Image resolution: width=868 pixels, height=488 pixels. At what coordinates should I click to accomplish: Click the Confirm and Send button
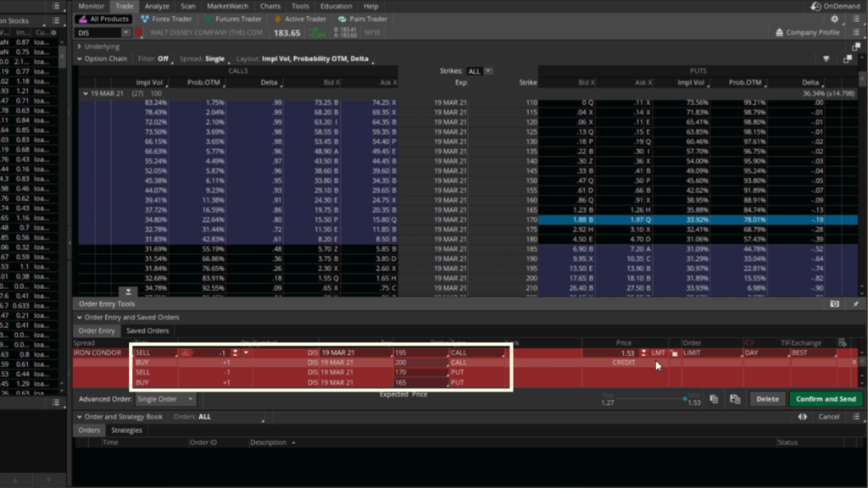tap(826, 399)
